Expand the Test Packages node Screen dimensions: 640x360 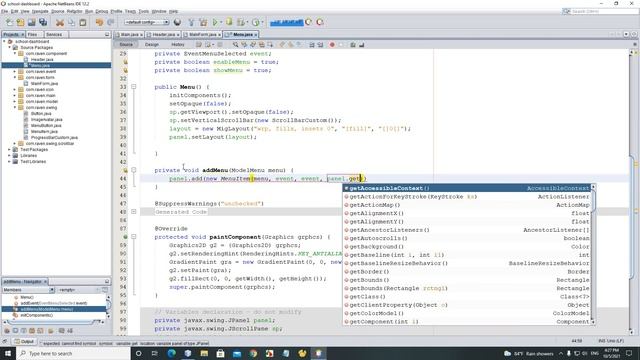point(9,149)
